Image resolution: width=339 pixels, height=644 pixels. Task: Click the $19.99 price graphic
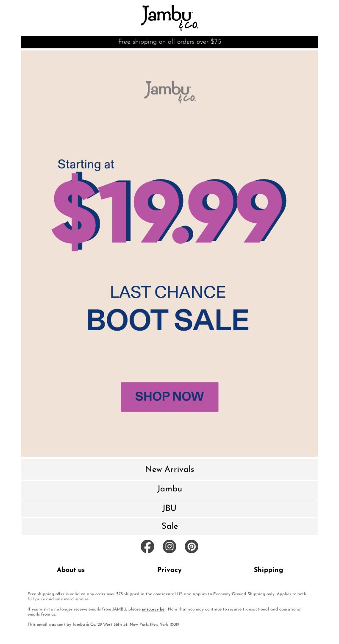[x=169, y=212]
